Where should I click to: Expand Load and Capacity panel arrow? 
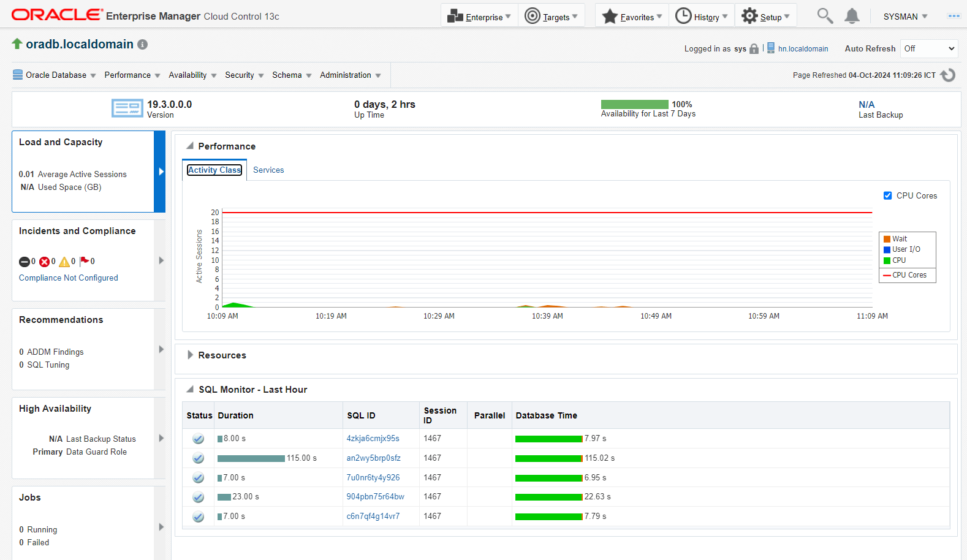[161, 172]
